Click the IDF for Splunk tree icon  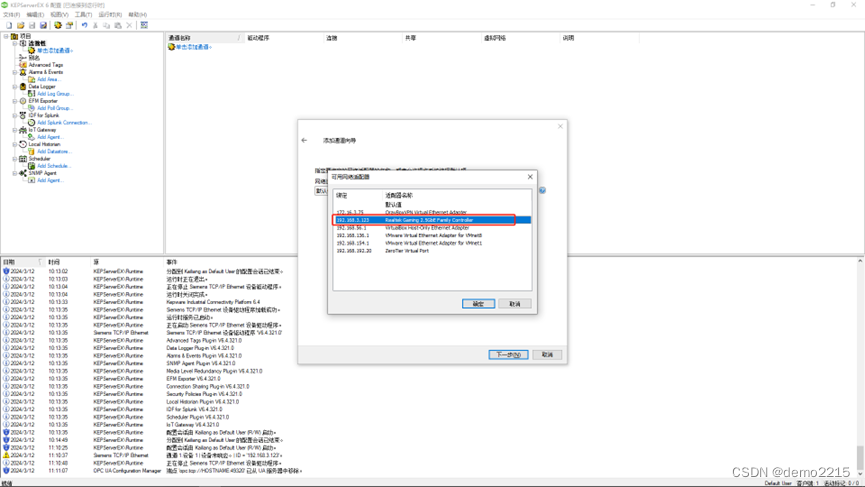click(23, 115)
